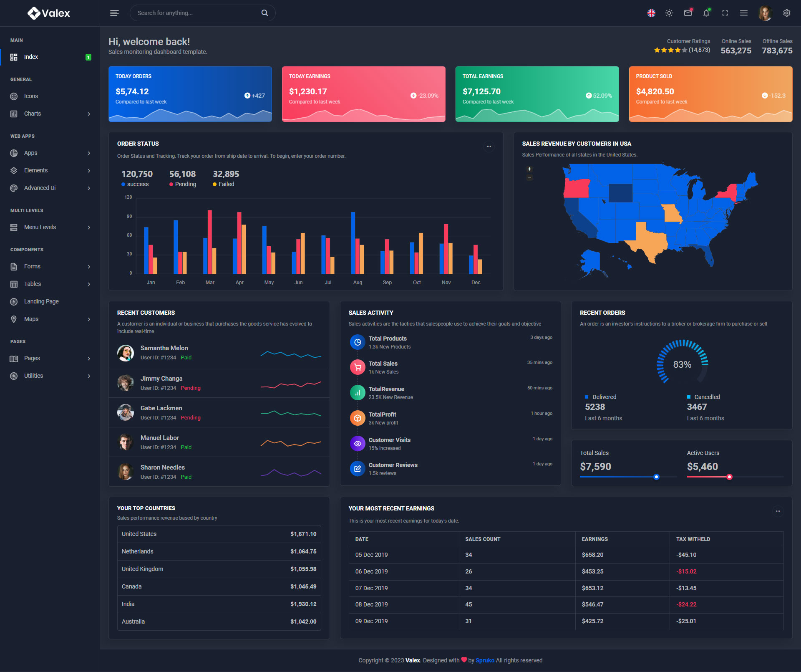Toggle the sidebar hamburger menu
Viewport: 801px width, 672px height.
pos(114,13)
